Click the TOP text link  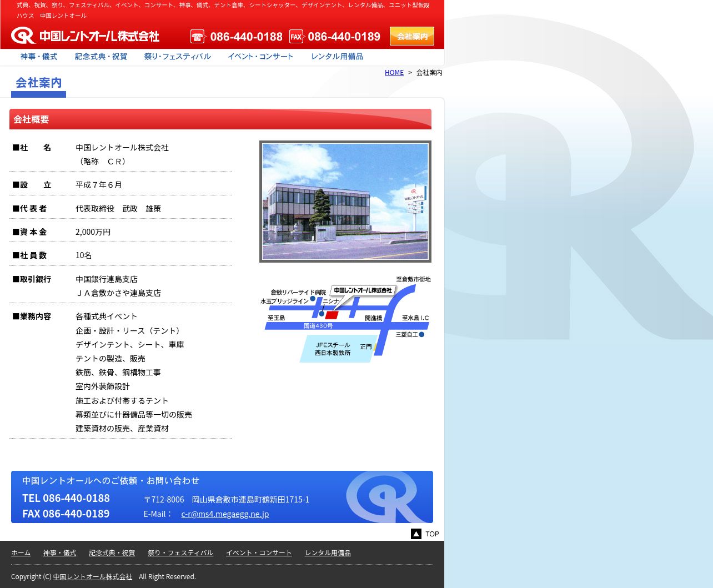(432, 534)
